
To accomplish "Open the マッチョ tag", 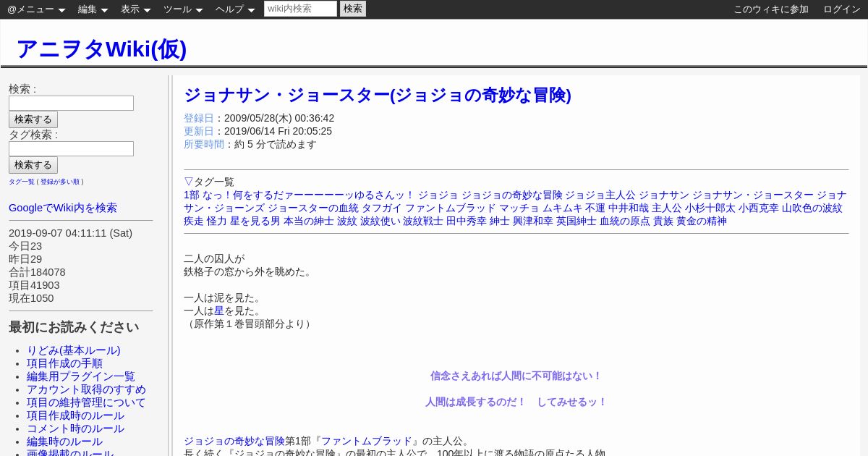I will point(519,208).
